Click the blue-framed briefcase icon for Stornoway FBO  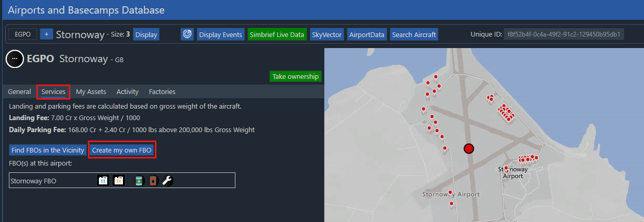pos(103,181)
